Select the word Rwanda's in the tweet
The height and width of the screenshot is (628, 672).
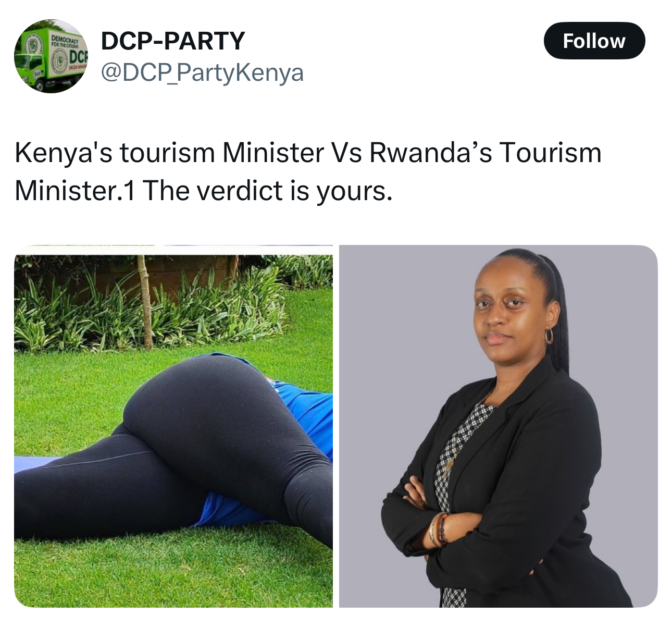point(431,153)
